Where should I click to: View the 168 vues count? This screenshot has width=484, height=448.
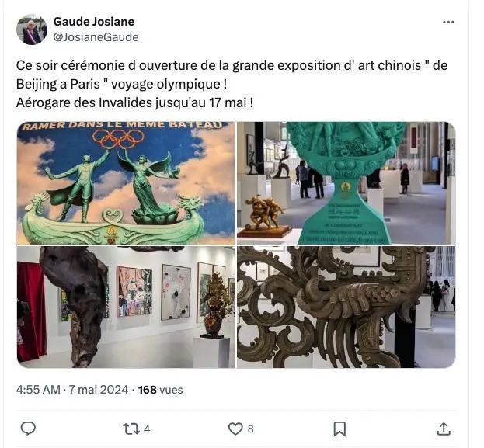pos(160,390)
